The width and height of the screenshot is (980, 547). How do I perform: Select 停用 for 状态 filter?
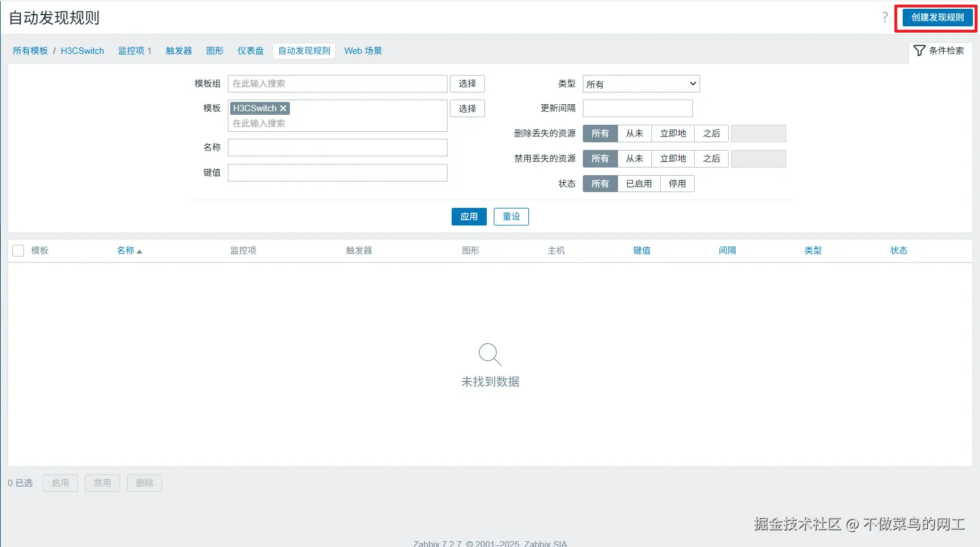pos(678,184)
